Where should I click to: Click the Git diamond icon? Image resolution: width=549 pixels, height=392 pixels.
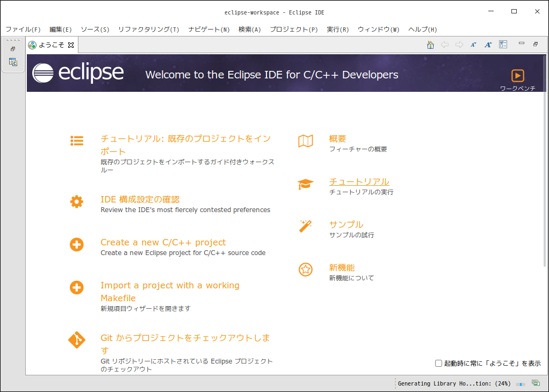coord(77,340)
